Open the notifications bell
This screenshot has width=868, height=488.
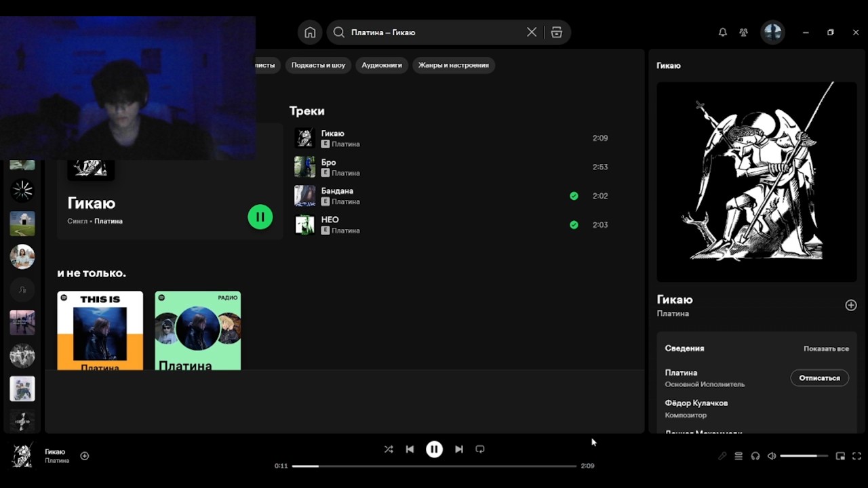pos(723,33)
